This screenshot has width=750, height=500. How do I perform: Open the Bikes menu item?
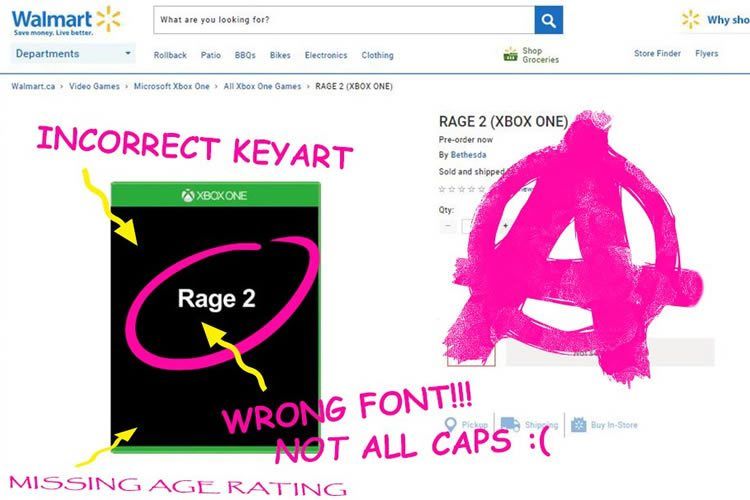(x=280, y=55)
